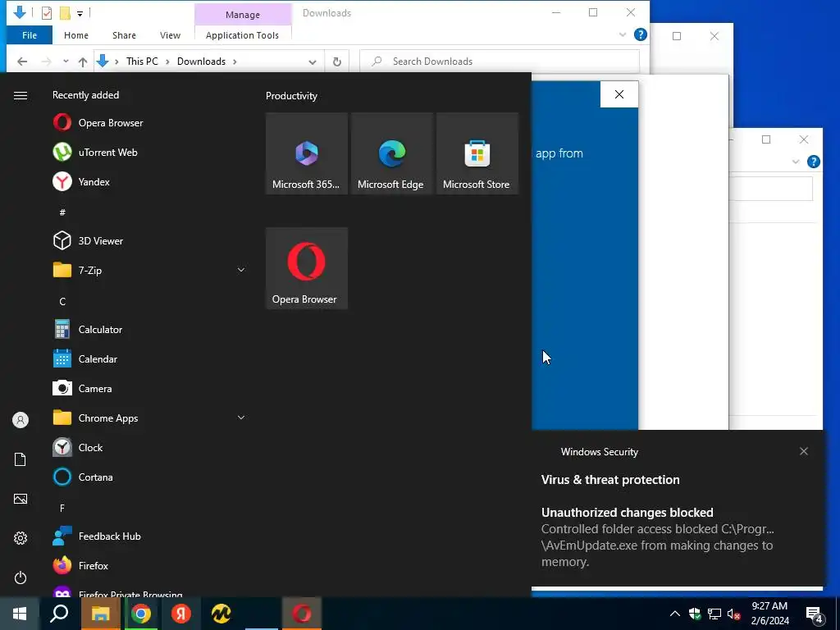Go back in Downloads Explorer window
Image resolution: width=840 pixels, height=630 pixels.
click(x=22, y=62)
